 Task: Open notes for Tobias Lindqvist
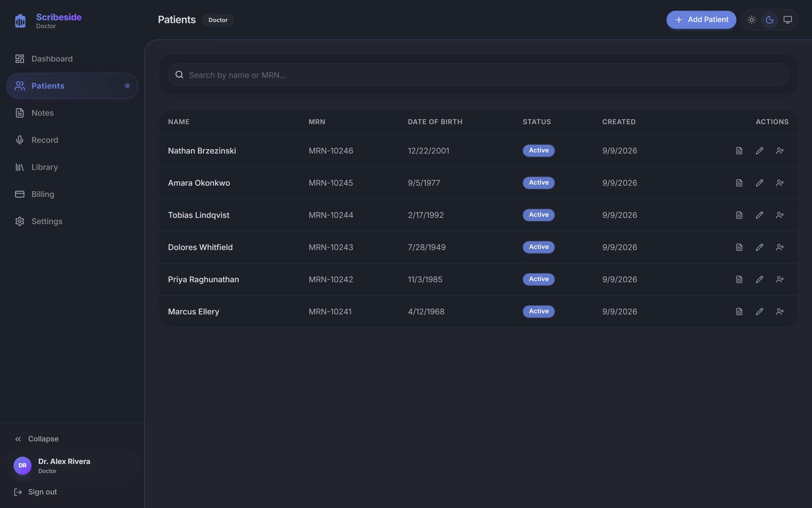(739, 215)
